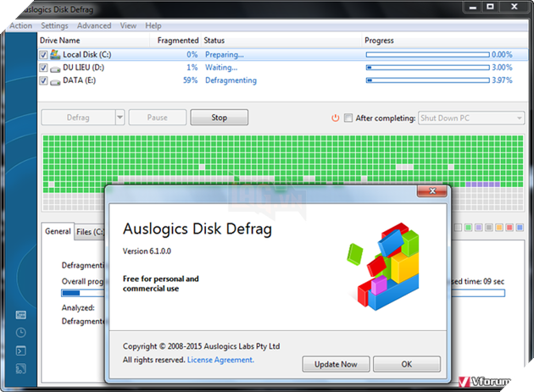Screen dimensions: 534x392
Task: Select the DATA (E:) row name
Action: (x=80, y=80)
